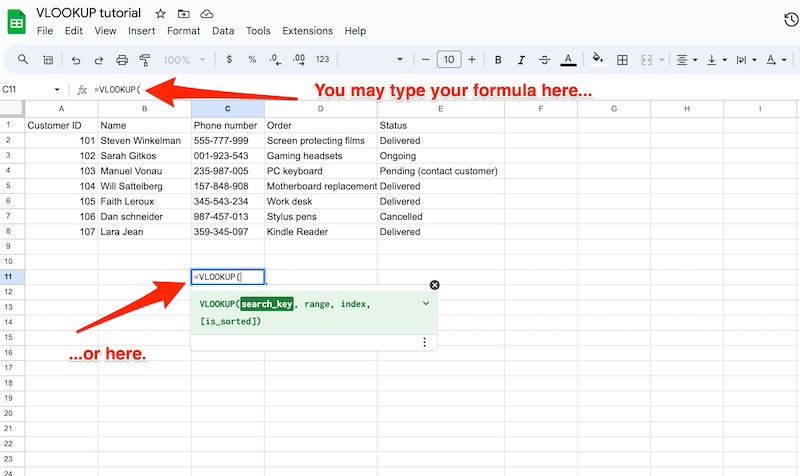Select column A header

coord(61,109)
